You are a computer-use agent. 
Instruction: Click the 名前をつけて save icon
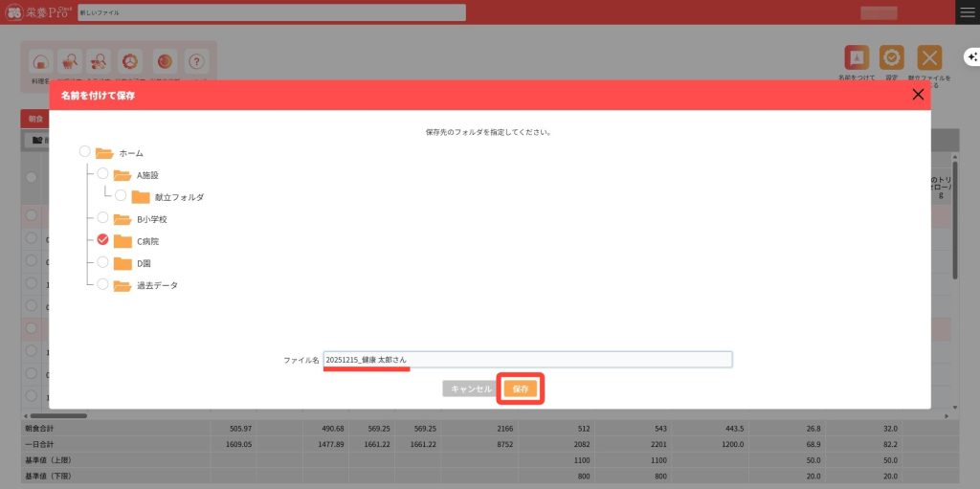[x=857, y=58]
